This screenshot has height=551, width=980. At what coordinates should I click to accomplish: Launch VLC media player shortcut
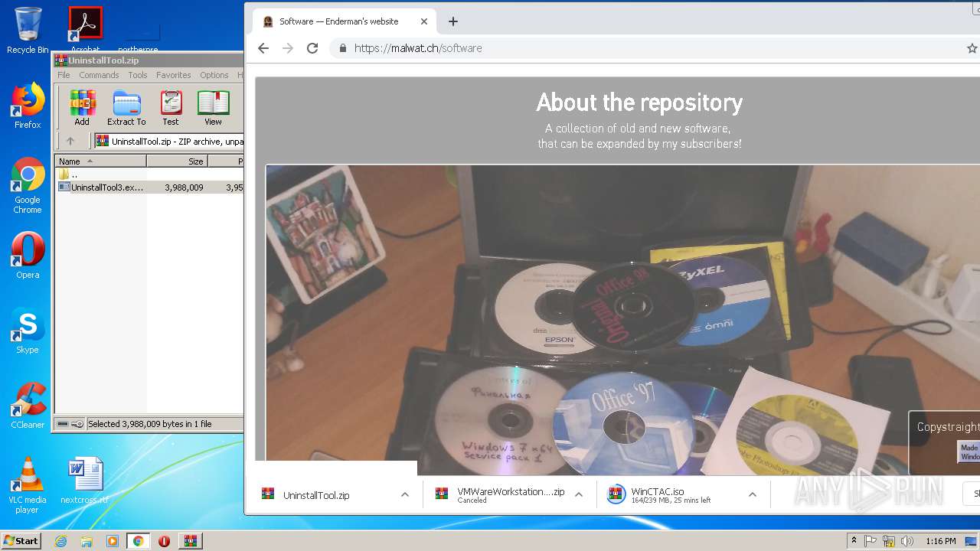coord(28,486)
